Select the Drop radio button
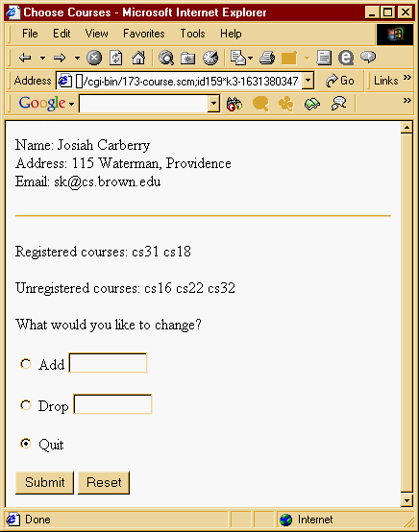 coord(25,405)
